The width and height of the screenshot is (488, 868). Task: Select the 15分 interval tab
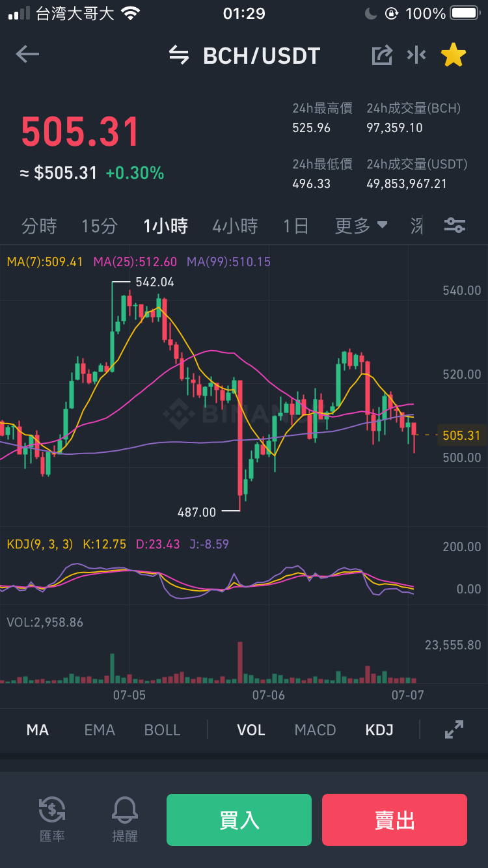100,226
